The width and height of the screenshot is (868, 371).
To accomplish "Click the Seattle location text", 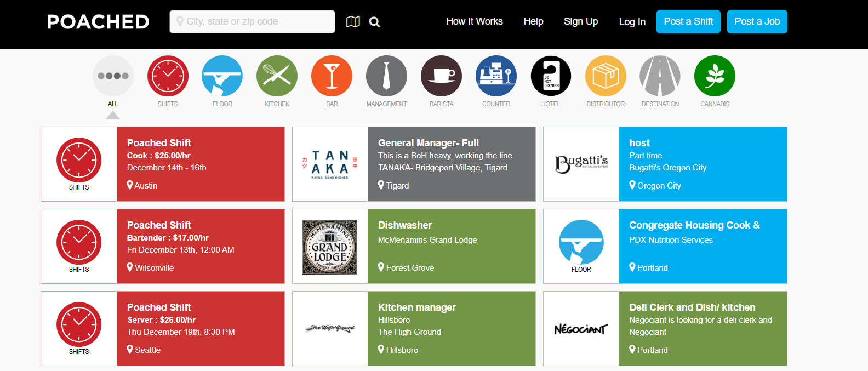I will [148, 350].
